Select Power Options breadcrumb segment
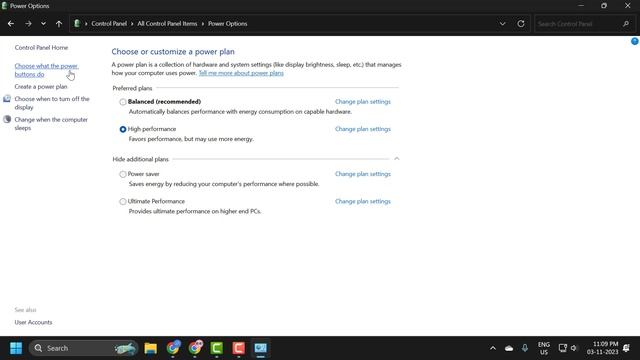The height and width of the screenshot is (360, 640). click(x=228, y=24)
